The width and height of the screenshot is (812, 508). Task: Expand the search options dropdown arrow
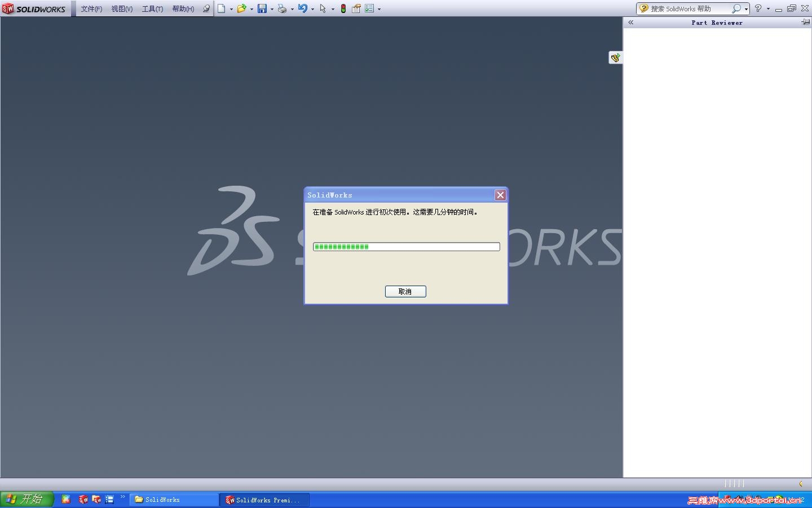pyautogui.click(x=746, y=9)
